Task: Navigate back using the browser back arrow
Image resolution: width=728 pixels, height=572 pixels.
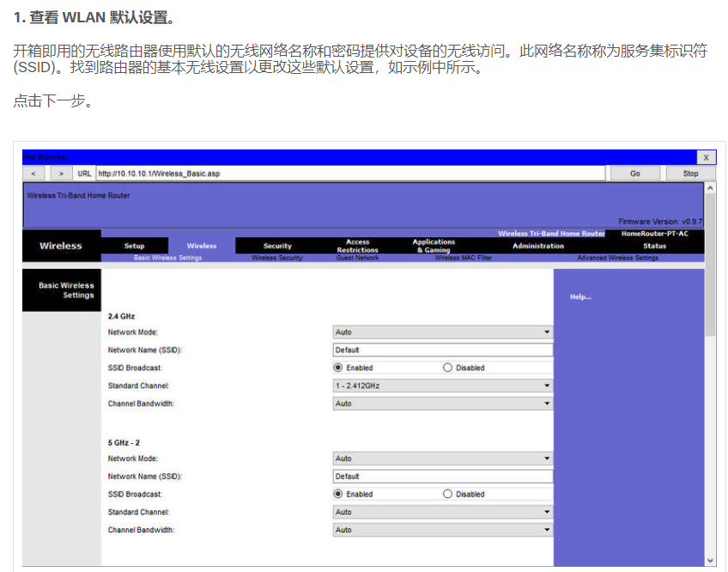Action: point(33,173)
